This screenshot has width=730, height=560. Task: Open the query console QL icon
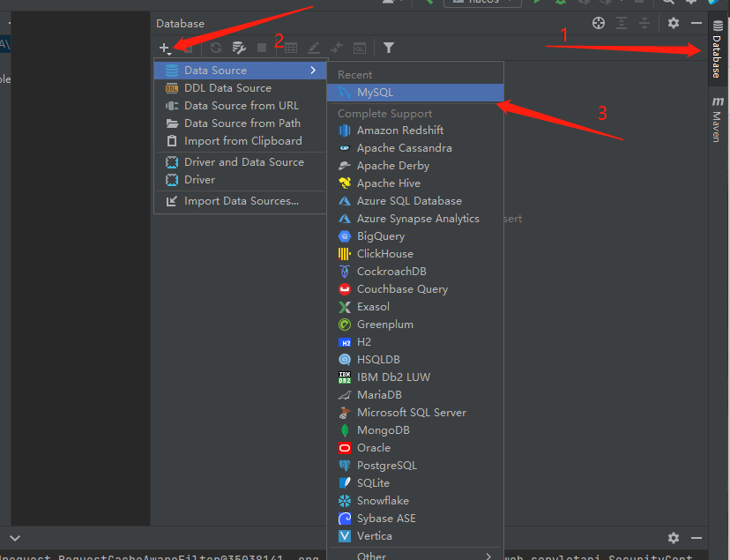[360, 48]
